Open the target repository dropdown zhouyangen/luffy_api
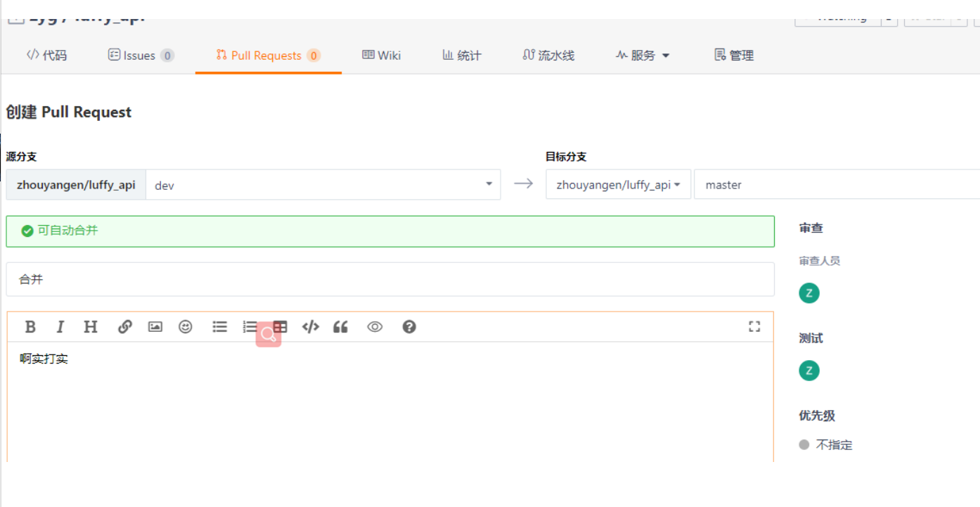This screenshot has width=980, height=507. click(618, 184)
